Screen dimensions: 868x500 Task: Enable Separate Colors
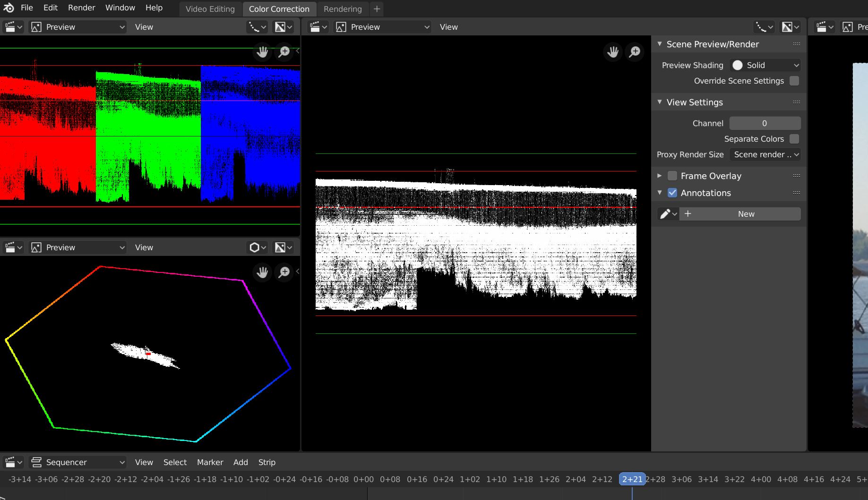pos(794,139)
